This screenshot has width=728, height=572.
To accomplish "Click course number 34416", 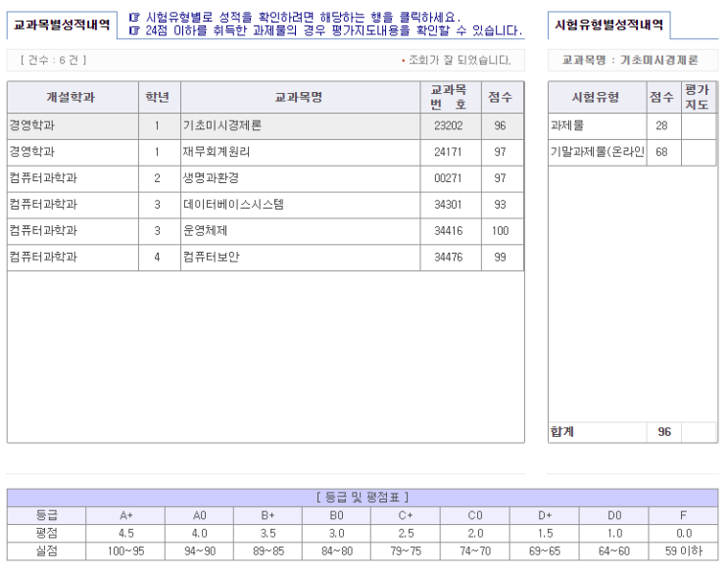I will [449, 231].
